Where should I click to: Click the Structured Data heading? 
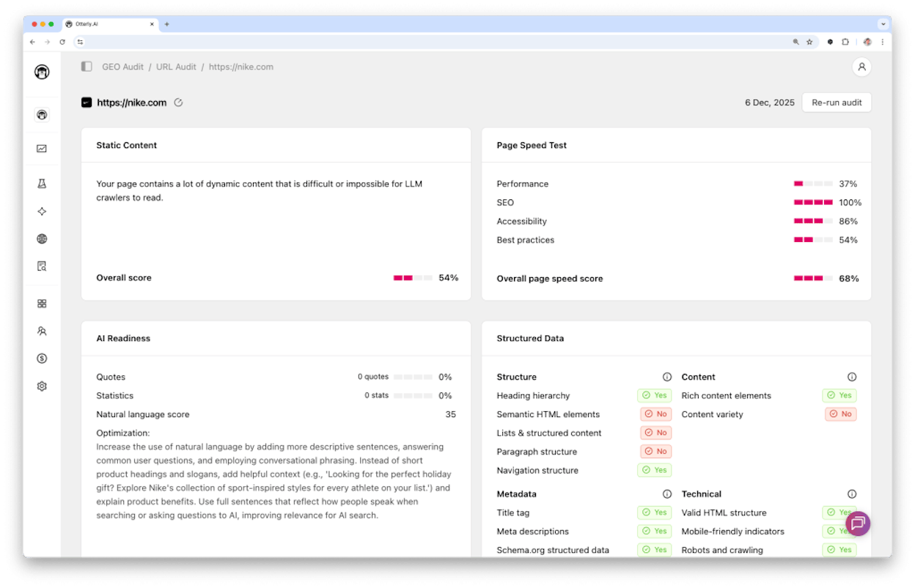(530, 339)
